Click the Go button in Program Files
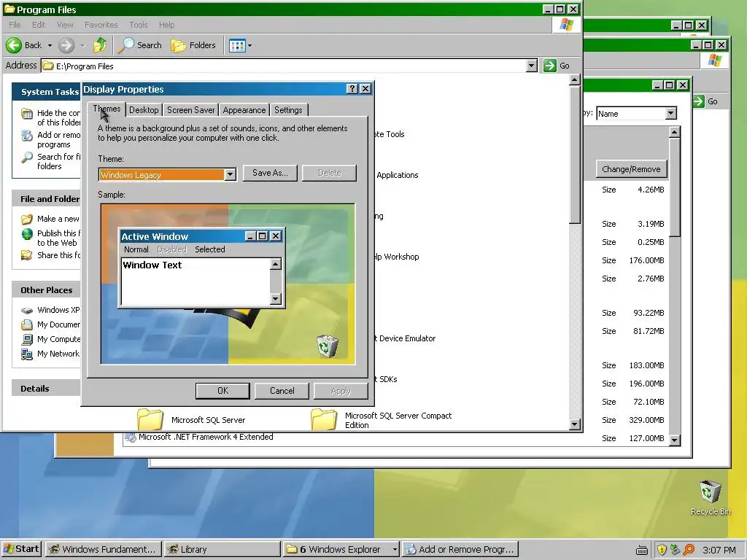This screenshot has height=560, width=747. click(x=557, y=66)
